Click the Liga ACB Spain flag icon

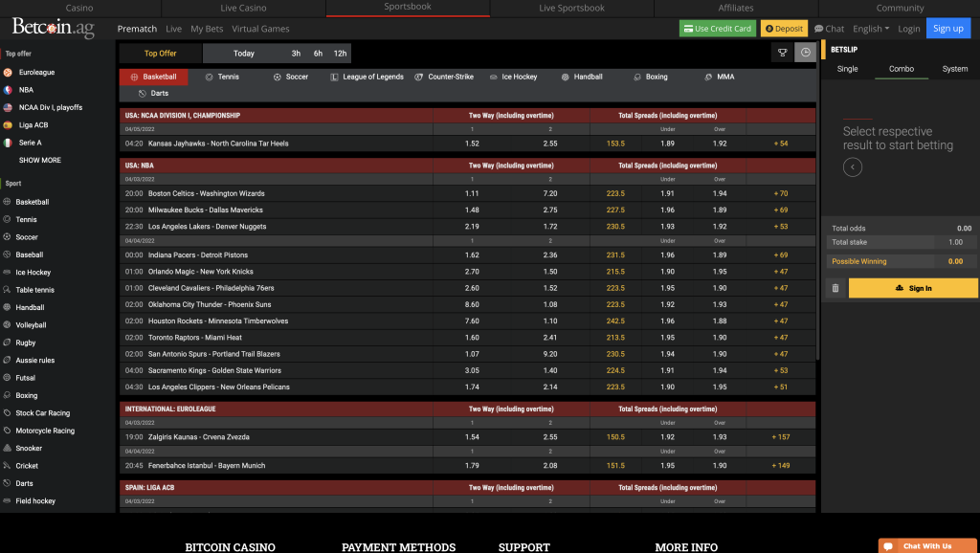pyautogui.click(x=8, y=125)
